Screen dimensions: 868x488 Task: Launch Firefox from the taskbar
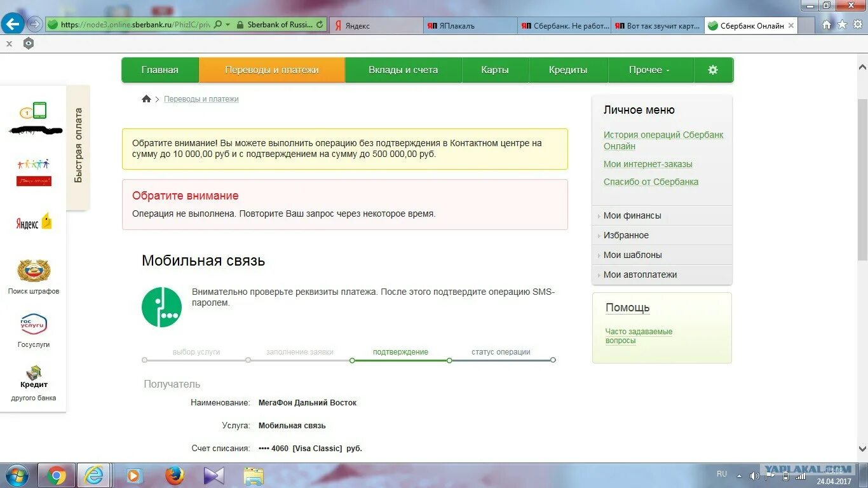click(174, 475)
